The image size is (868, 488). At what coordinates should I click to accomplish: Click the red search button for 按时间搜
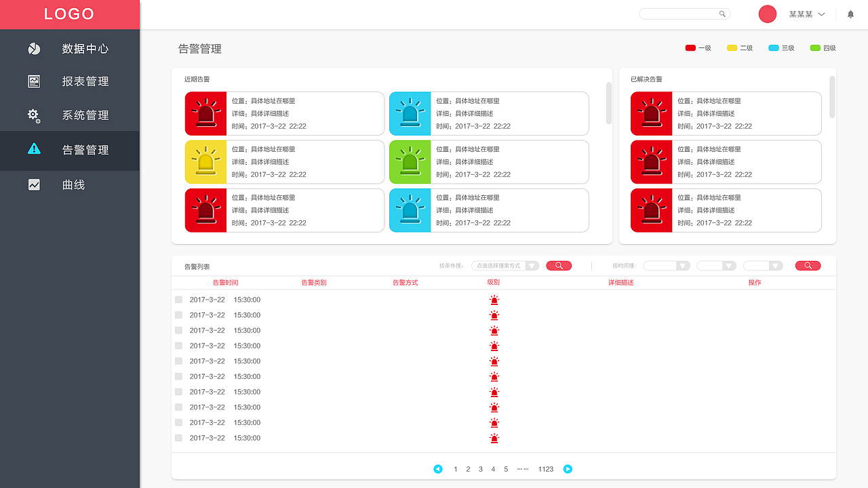(x=808, y=266)
